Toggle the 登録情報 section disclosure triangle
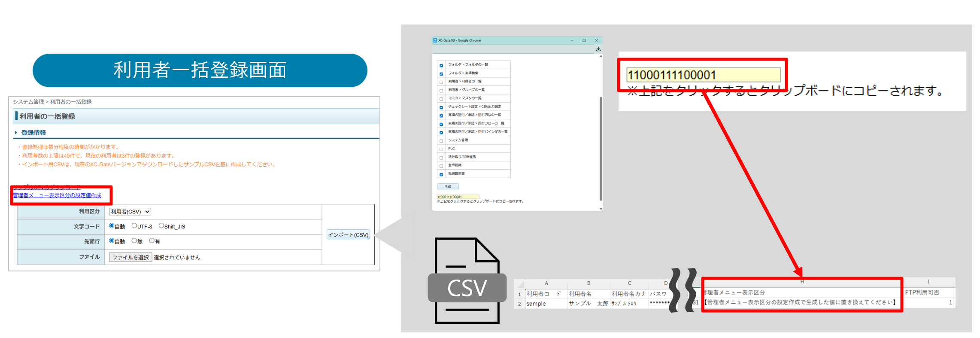 click(x=16, y=133)
